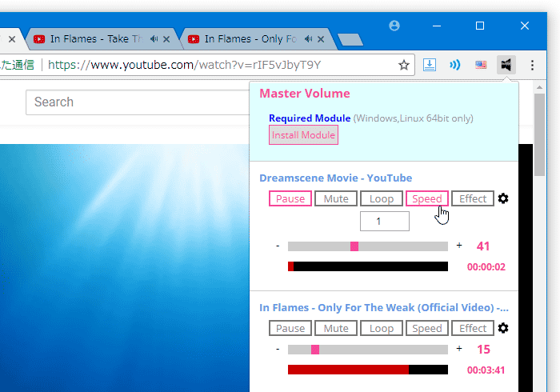This screenshot has width=560, height=392.
Task: Toggle Speed for Dreamscene Movie
Action: 426,198
